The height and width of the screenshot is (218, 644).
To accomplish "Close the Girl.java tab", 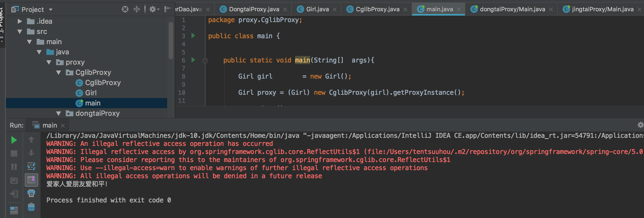I will point(335,9).
